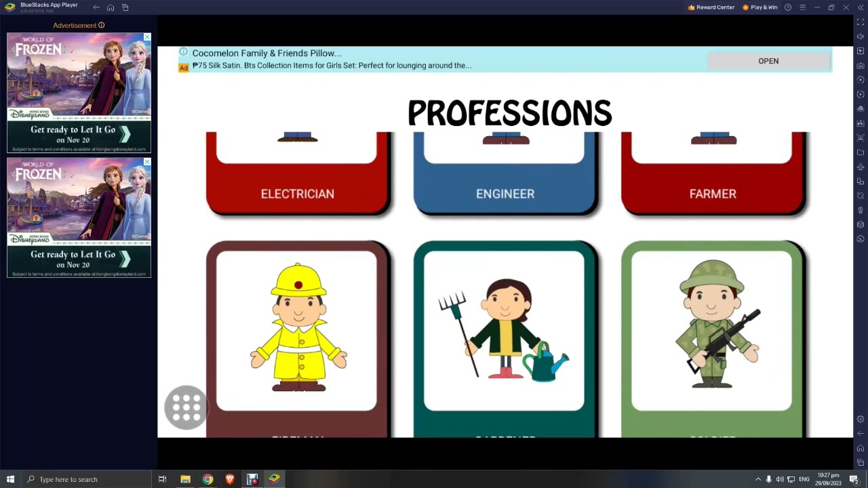Viewport: 868px width, 488px height.
Task: Click the volume icon in side toolbar
Action: pyautogui.click(x=861, y=37)
